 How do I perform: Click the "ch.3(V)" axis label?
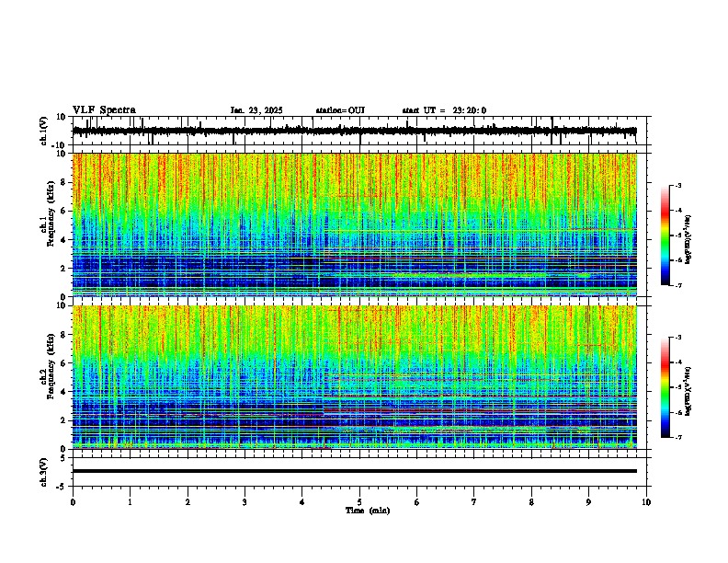point(44,472)
